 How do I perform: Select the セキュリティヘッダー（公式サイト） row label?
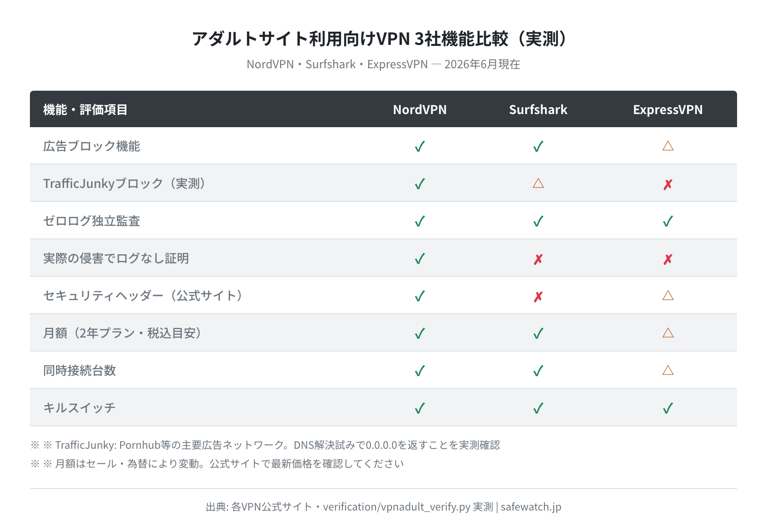pos(144,295)
